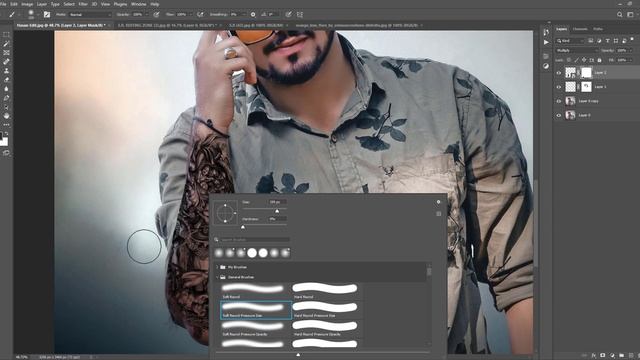Hide Layer 0 copy with eye icon

pyautogui.click(x=559, y=101)
